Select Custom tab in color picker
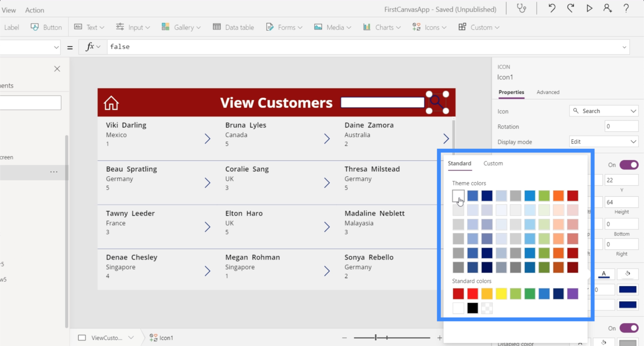Viewport: 644px width, 346px height. tap(493, 163)
